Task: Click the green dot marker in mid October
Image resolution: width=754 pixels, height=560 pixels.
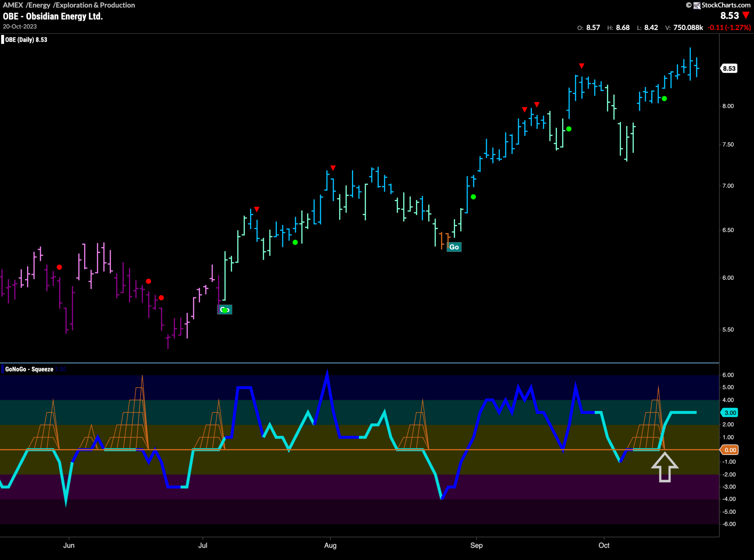Action: click(664, 99)
